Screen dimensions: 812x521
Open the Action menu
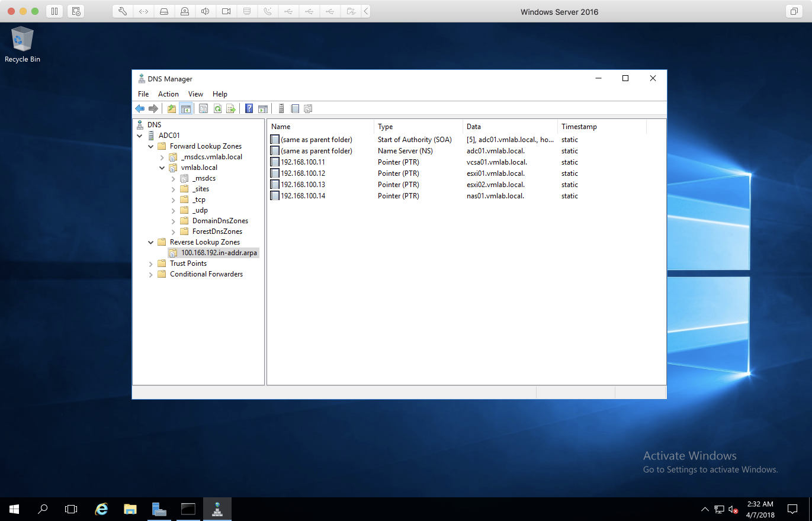168,94
